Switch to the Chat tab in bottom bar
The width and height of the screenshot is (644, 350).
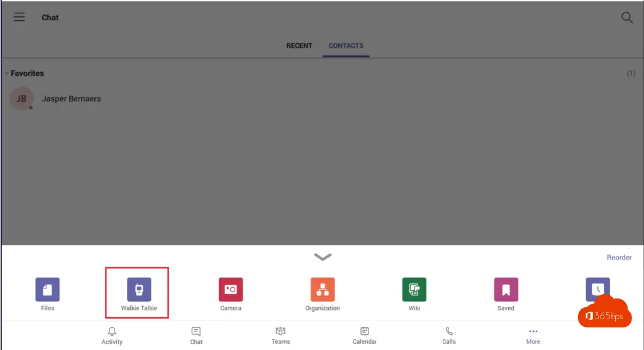pos(196,336)
